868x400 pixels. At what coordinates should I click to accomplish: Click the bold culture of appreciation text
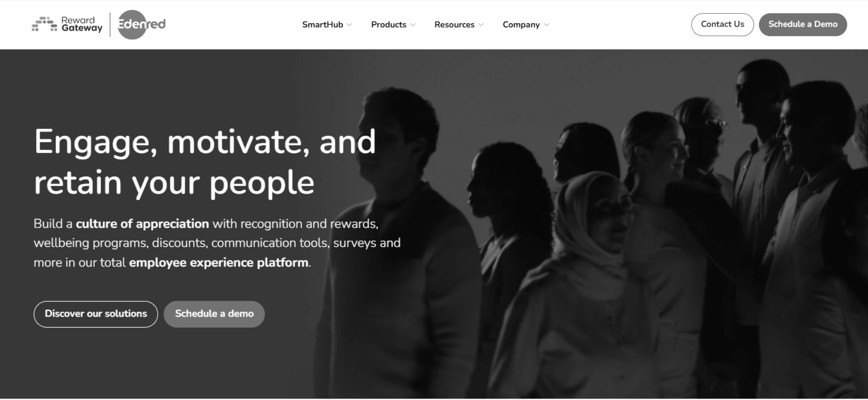pos(142,224)
